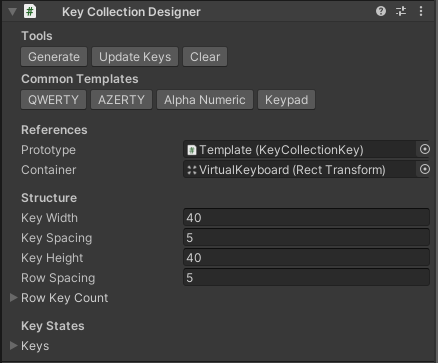438x363 pixels.
Task: Click the Template script asset icon
Action: point(192,150)
